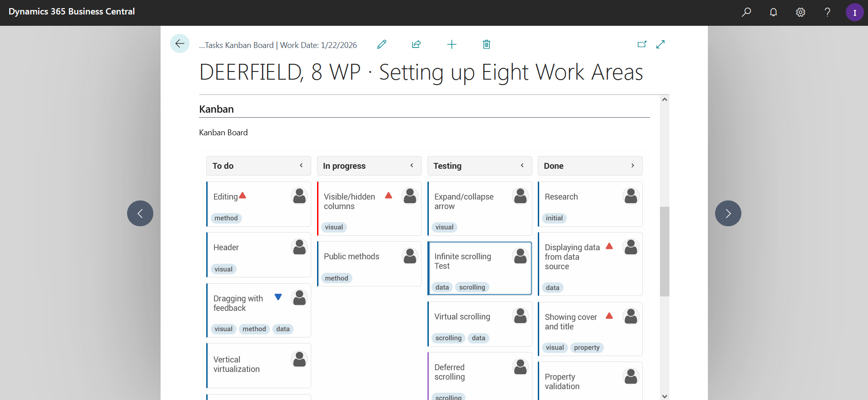Go back with the arrow button
Viewport: 868px width, 400px height.
[x=180, y=44]
